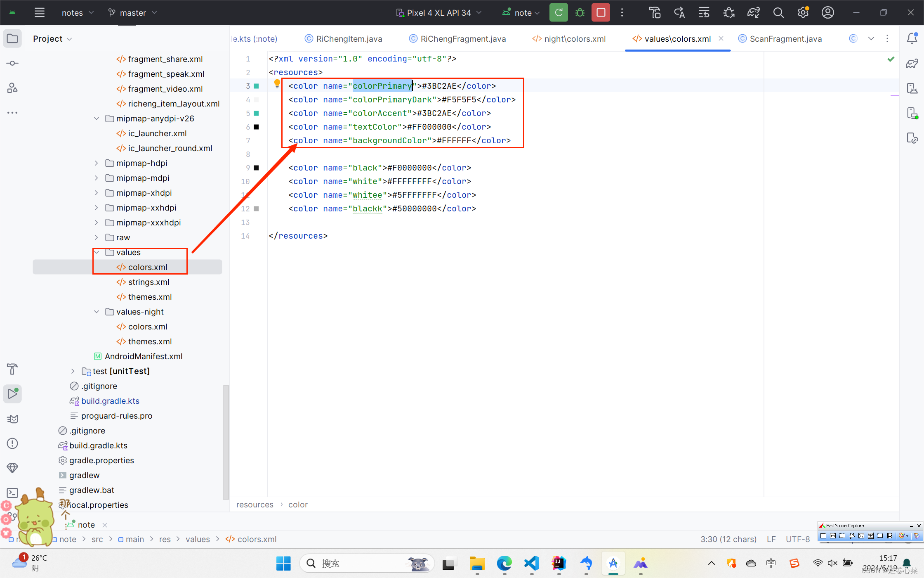Open the Structure tool window
Viewport: 924px width, 578px height.
(x=12, y=88)
